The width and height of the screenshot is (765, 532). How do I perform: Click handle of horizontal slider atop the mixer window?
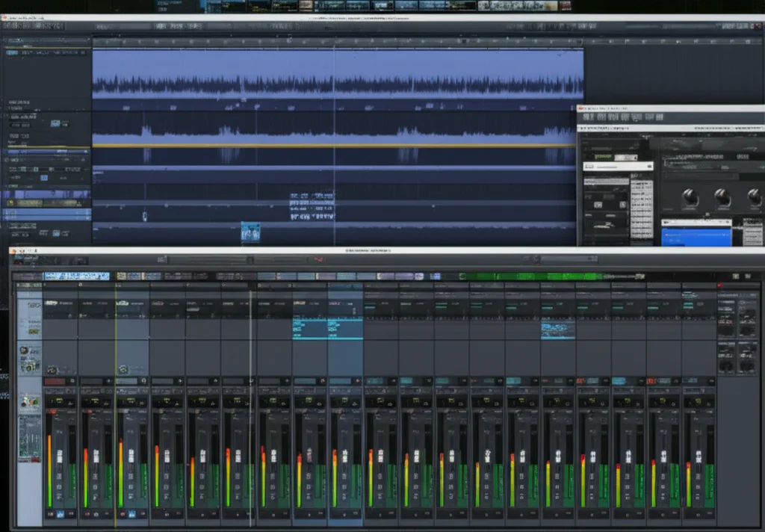coord(250,260)
